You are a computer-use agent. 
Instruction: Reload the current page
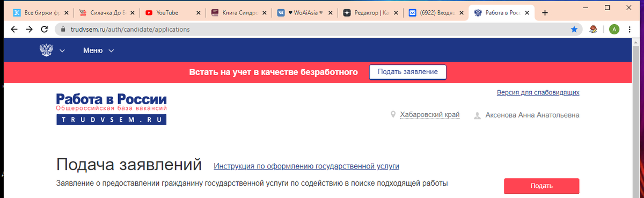tap(45, 30)
